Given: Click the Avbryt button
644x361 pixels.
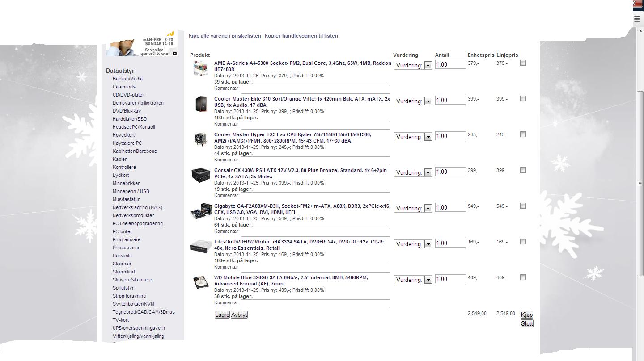Looking at the screenshot, I should [x=239, y=315].
